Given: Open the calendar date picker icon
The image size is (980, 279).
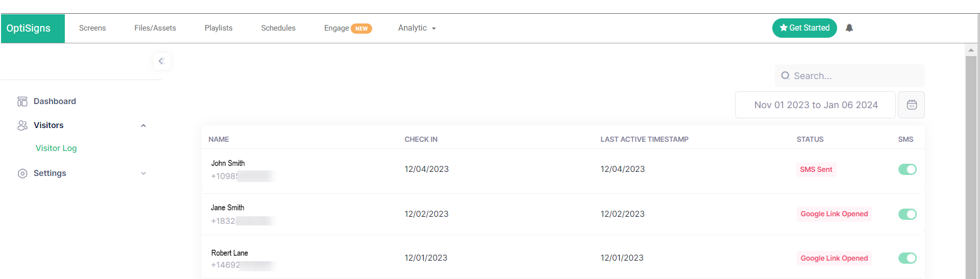Looking at the screenshot, I should [x=911, y=105].
